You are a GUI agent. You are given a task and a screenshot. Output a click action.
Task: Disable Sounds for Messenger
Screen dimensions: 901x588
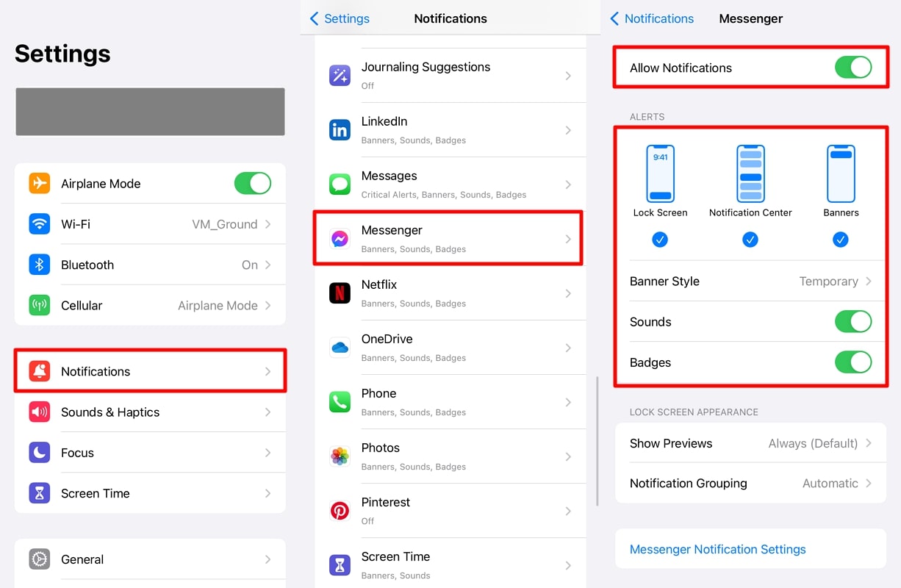point(852,321)
